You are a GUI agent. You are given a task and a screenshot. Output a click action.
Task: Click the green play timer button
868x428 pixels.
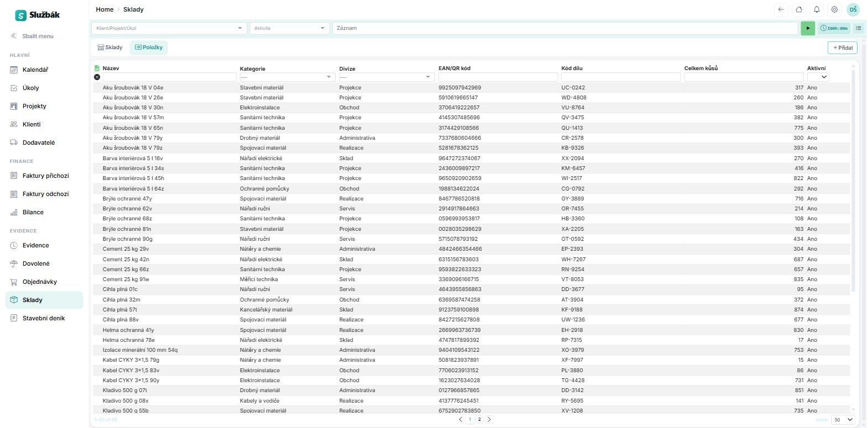pos(808,28)
